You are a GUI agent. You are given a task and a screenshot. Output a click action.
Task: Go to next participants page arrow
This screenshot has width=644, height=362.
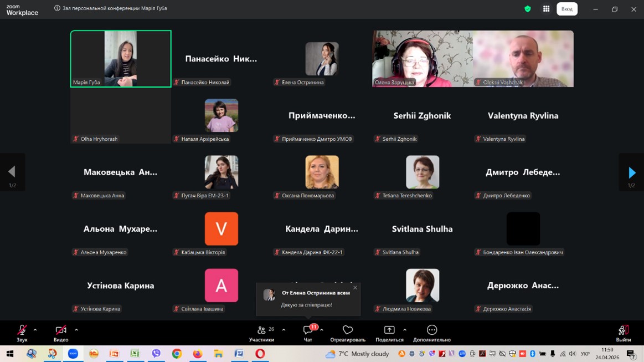click(631, 172)
